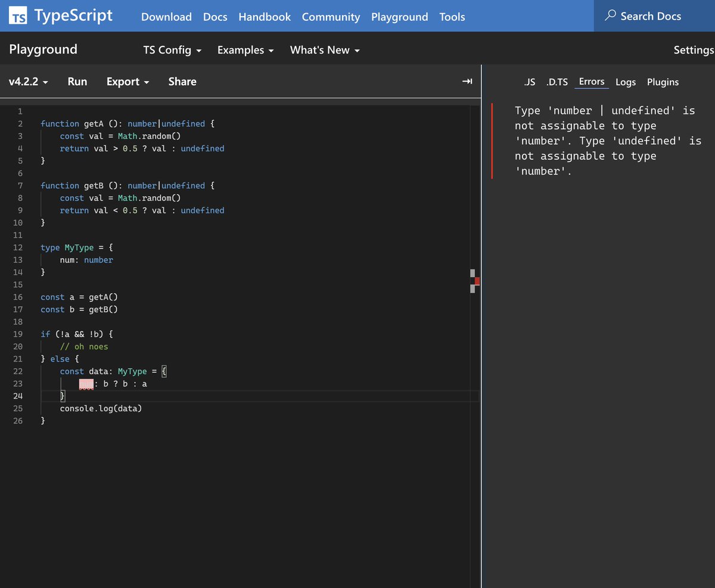715x588 pixels.
Task: Click the '// oh noes' comment
Action: [x=84, y=347]
